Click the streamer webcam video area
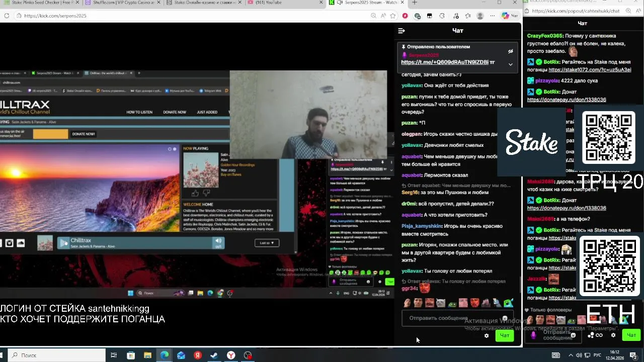Image resolution: width=644 pixels, height=362 pixels. tap(308, 115)
